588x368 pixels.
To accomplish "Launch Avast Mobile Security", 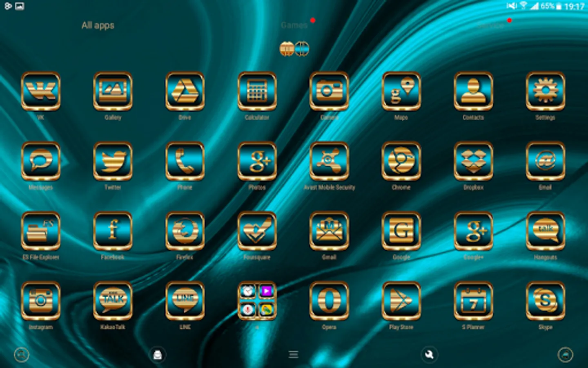I will 329,161.
